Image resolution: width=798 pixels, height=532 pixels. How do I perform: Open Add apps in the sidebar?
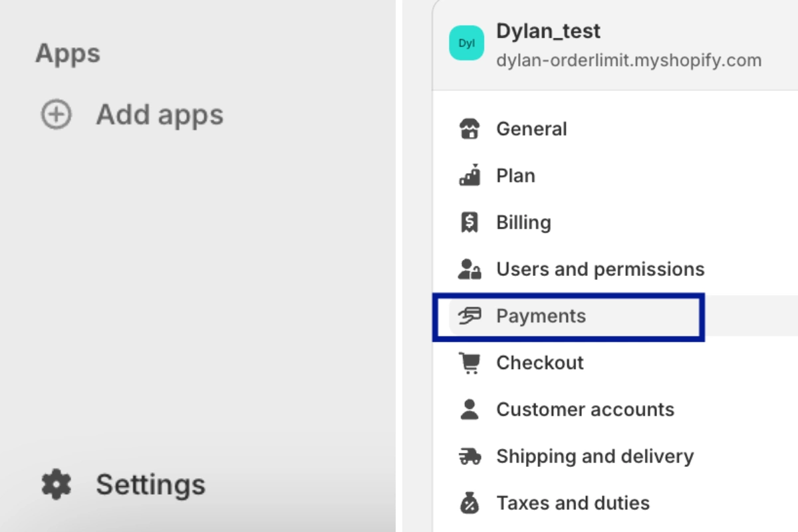coord(160,115)
